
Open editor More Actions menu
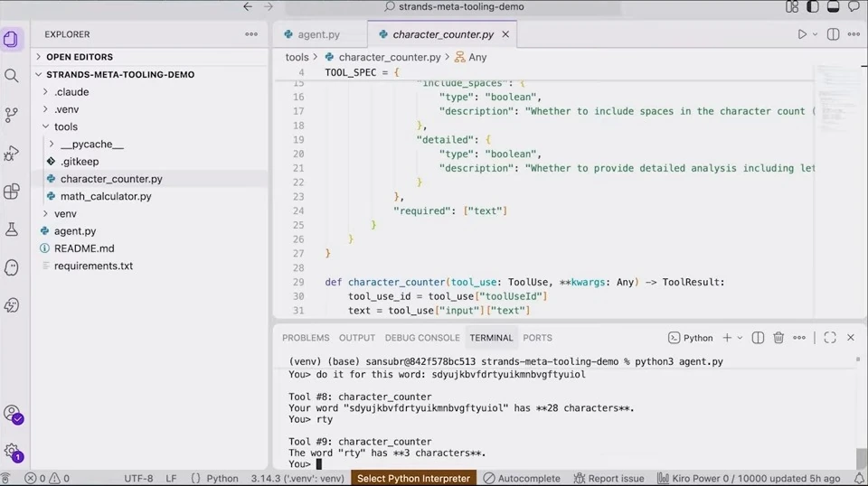click(854, 34)
